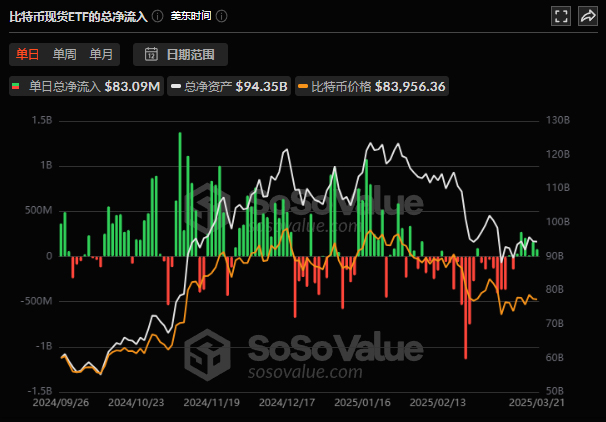Click the sosovalue.com watermark text
The image size is (606, 422).
tap(304, 373)
